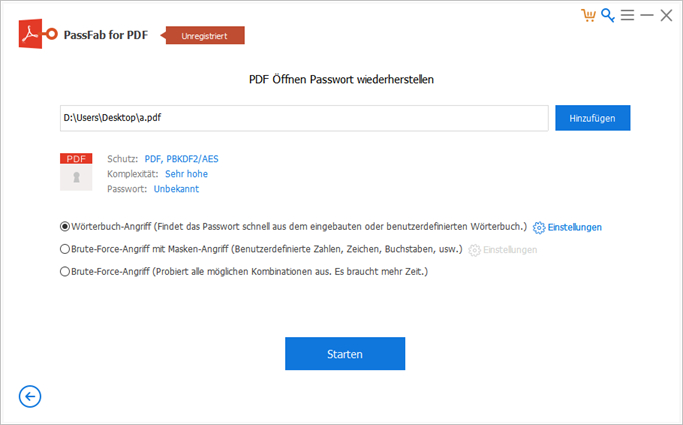This screenshot has height=425, width=683.
Task: Open settings gear for Wörterbuch-Angriff
Action: [x=539, y=227]
